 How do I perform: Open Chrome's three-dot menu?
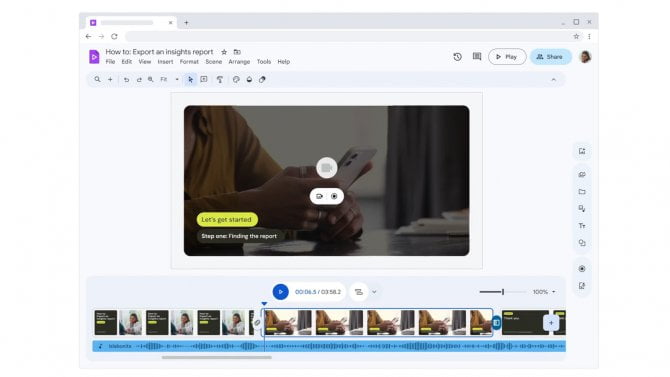589,37
